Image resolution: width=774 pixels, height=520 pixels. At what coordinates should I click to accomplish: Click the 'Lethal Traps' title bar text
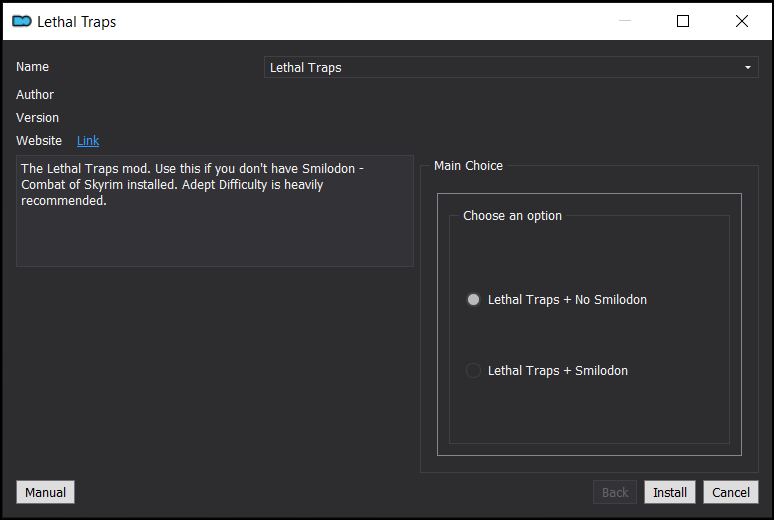[77, 22]
